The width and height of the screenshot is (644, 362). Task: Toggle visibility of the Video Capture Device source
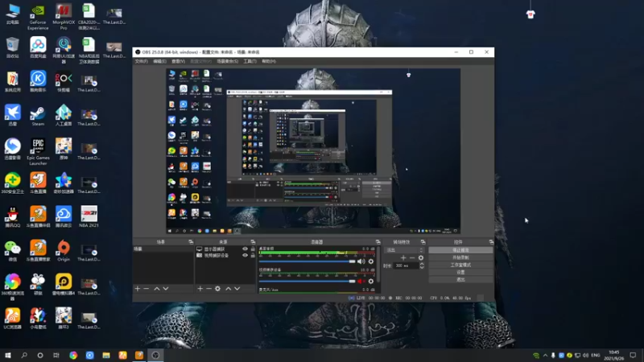click(x=245, y=255)
